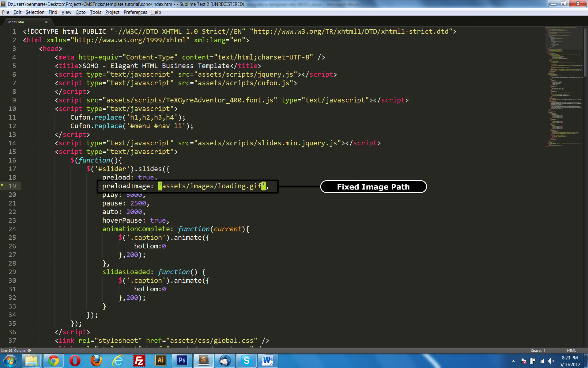Select the index.htm tab
Screen dimensions: 588x368
point(16,22)
